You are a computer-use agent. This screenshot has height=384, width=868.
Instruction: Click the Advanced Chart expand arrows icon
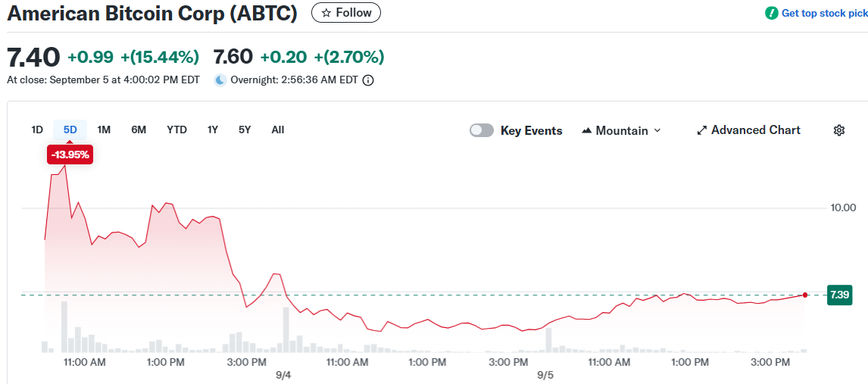pyautogui.click(x=701, y=130)
